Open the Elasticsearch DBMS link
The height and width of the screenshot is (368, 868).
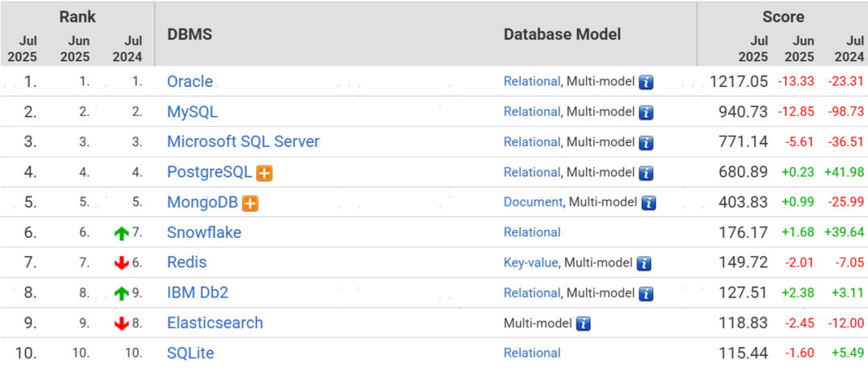pyautogui.click(x=215, y=323)
